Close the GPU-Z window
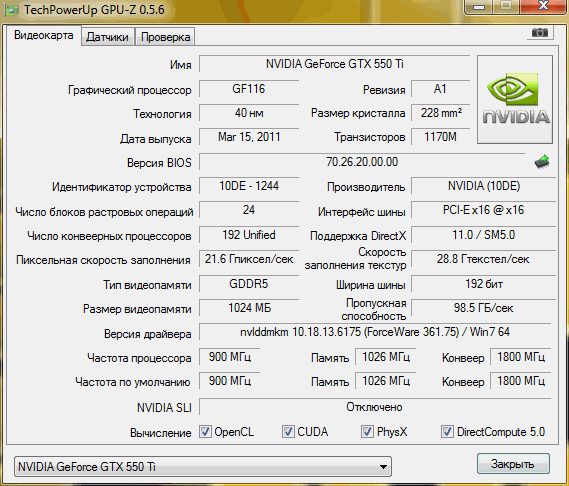569x486 pixels. pos(543,7)
